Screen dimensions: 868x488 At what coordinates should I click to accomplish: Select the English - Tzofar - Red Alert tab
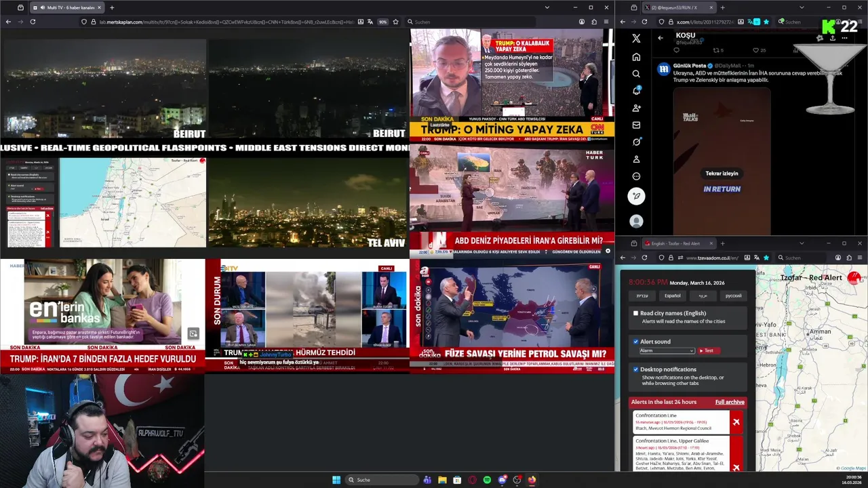678,243
